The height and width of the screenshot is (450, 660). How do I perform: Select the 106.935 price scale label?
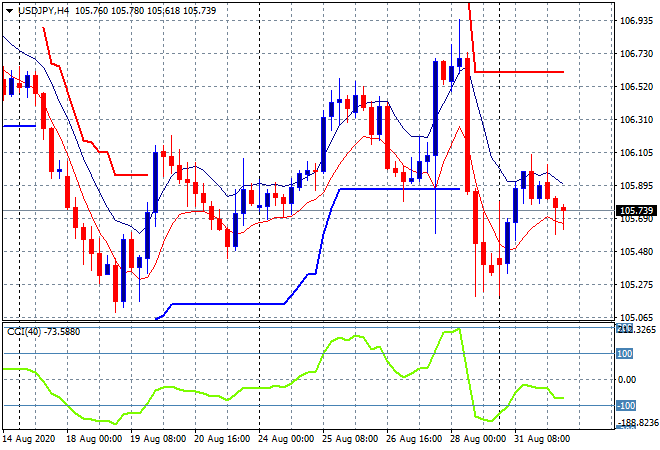click(636, 21)
